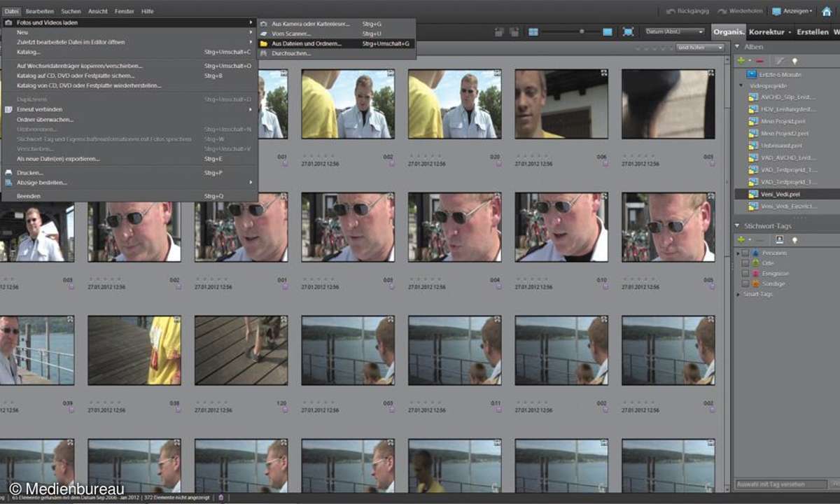The image size is (840, 504).
Task: Tick the Personen tag checkbox
Action: point(745,253)
